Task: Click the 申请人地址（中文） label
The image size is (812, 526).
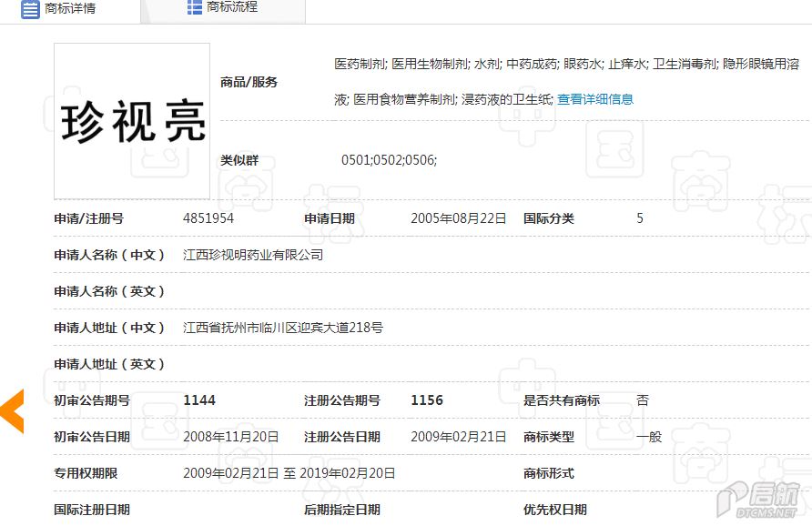Action: (109, 328)
